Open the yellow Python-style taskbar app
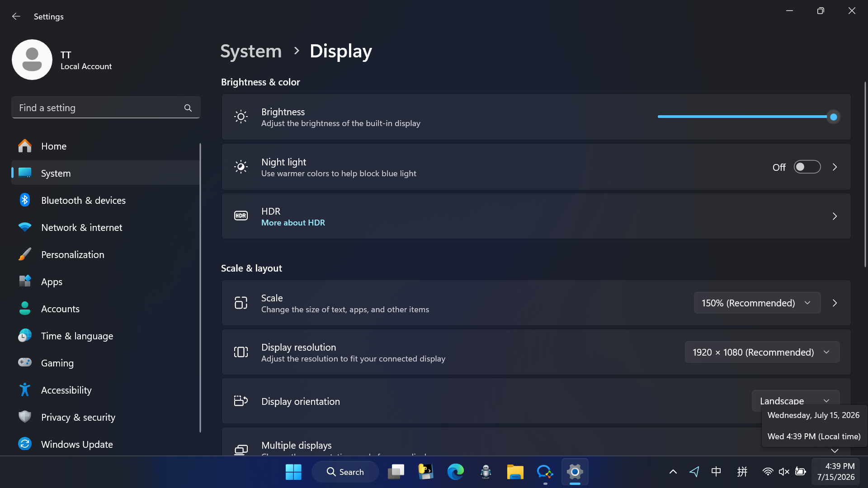The image size is (868, 488). point(425,472)
